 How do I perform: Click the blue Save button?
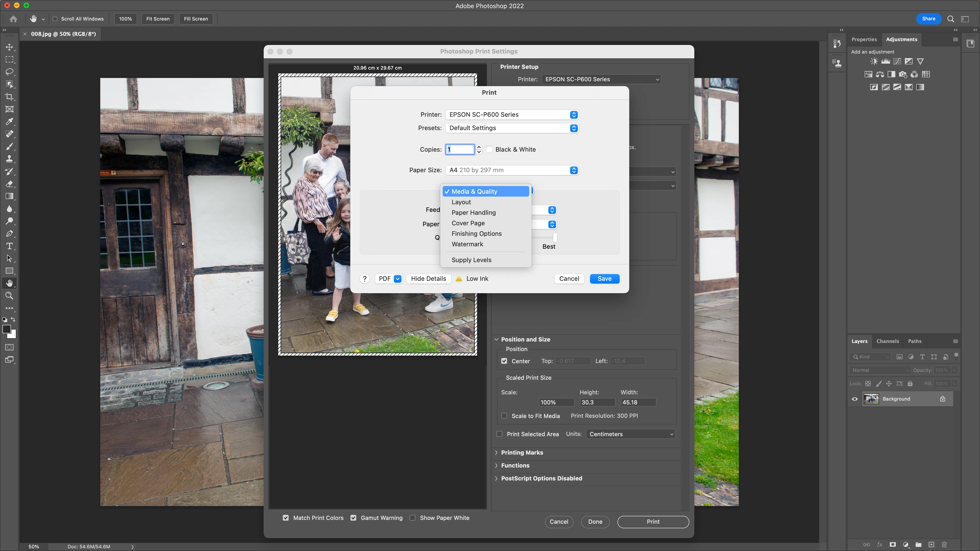point(604,279)
